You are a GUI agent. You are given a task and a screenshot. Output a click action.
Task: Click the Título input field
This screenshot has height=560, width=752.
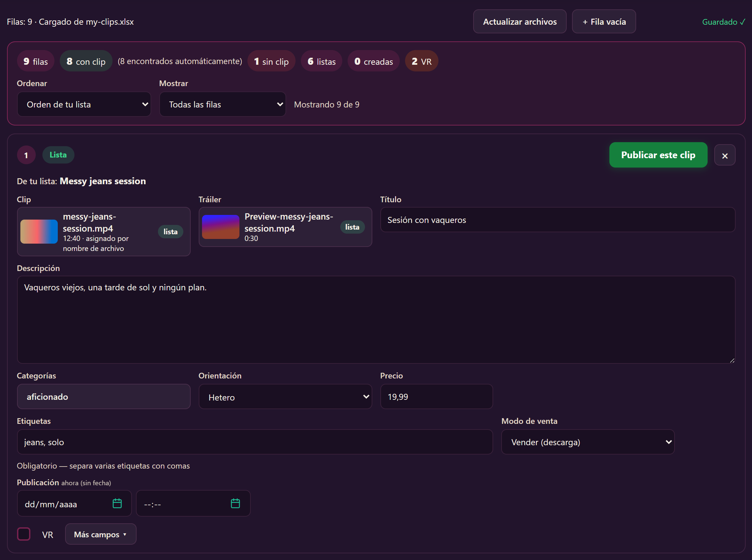pos(558,220)
